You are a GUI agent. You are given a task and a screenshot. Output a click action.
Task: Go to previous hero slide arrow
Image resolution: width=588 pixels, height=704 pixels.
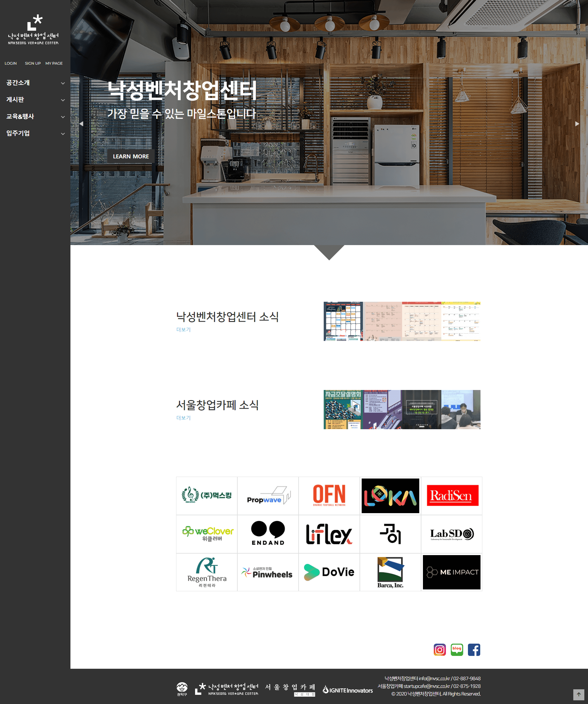click(x=81, y=124)
